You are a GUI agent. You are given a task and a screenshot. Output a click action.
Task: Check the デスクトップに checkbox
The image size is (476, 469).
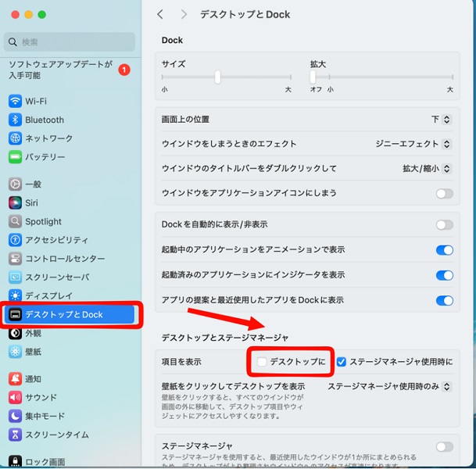tap(262, 362)
